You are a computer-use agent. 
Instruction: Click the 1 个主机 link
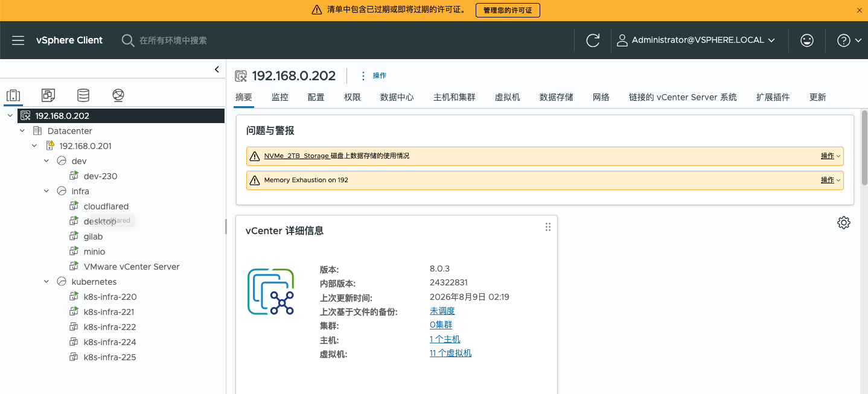click(445, 339)
